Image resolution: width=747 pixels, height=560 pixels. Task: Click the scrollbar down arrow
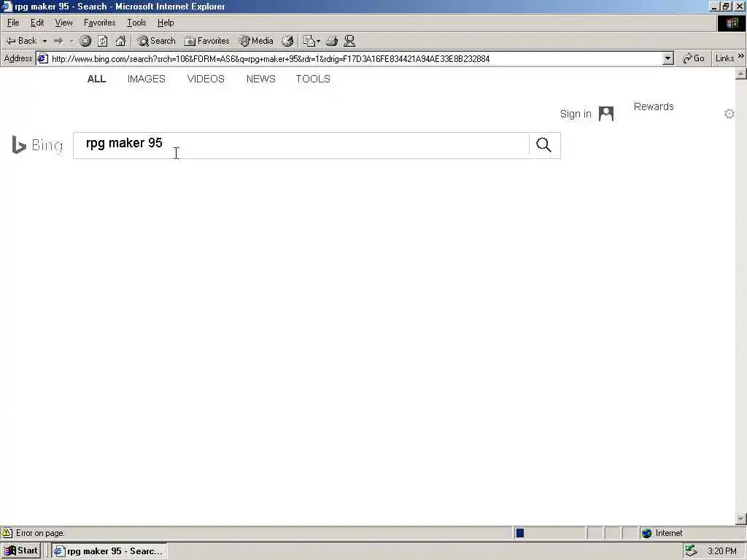coord(741,519)
